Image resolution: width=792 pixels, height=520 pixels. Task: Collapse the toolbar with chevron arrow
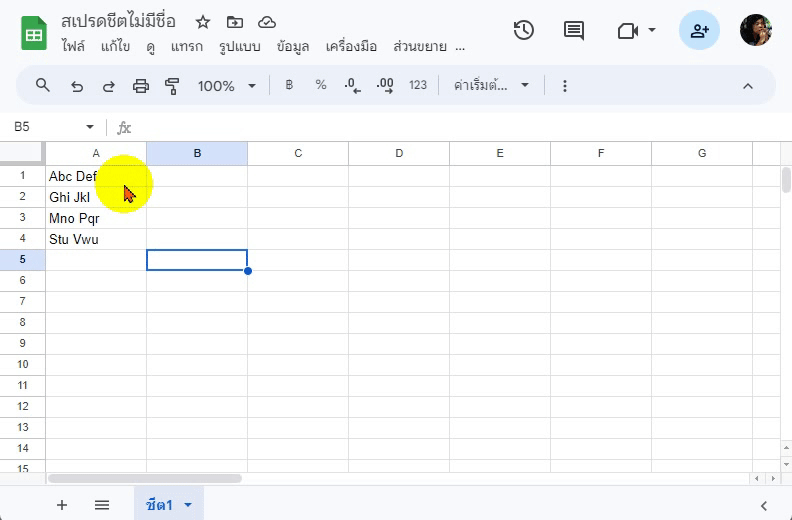click(x=747, y=86)
